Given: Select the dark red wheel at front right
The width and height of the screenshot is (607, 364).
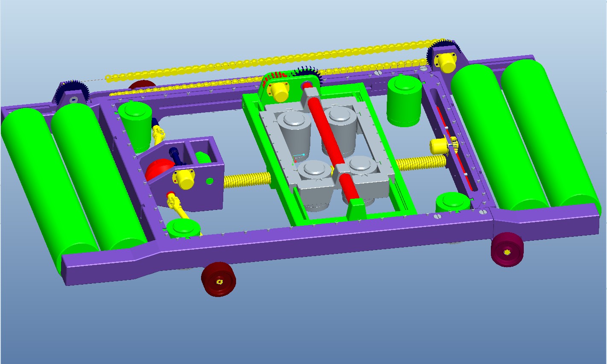Looking at the screenshot, I should click(507, 250).
